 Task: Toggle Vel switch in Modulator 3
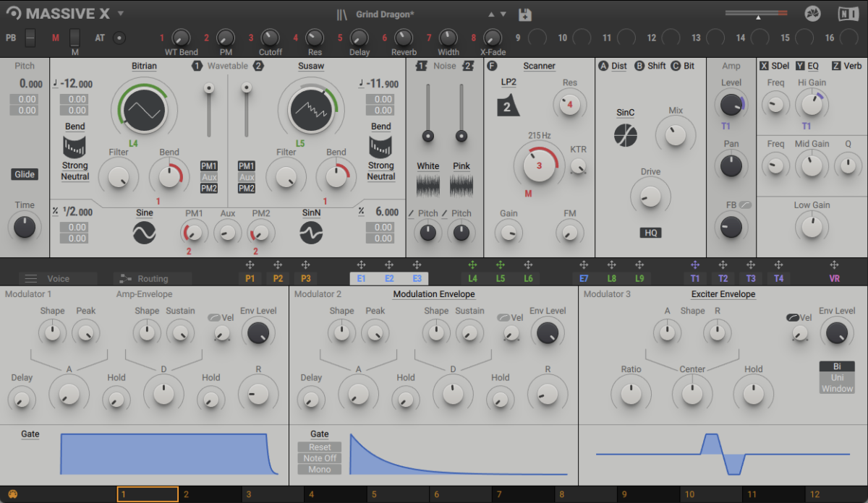pyautogui.click(x=792, y=317)
